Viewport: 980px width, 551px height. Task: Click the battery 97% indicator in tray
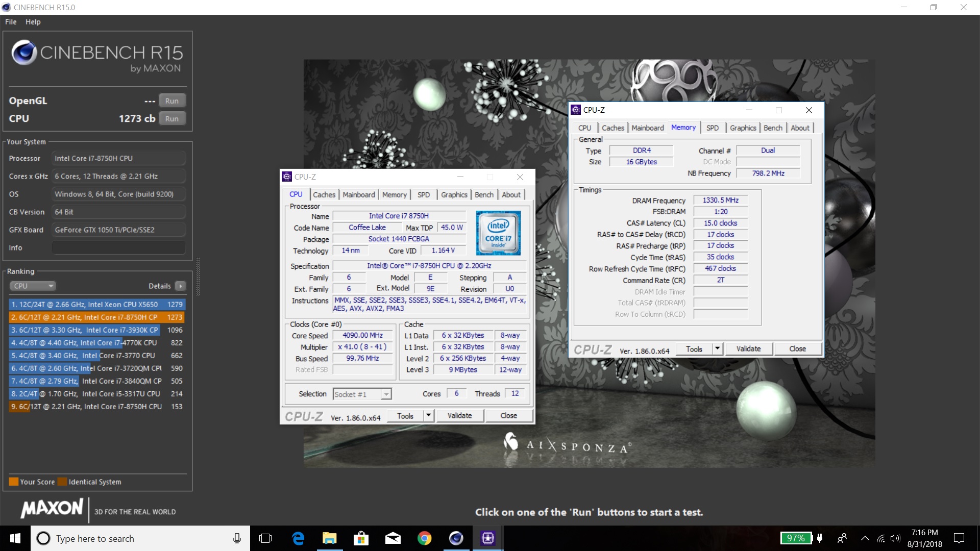pyautogui.click(x=796, y=538)
